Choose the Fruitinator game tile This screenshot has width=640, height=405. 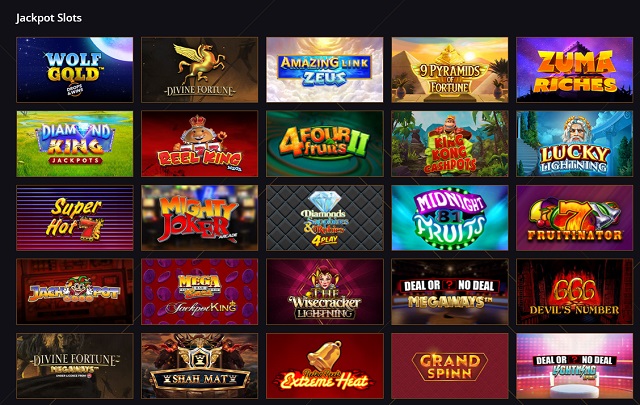click(575, 218)
